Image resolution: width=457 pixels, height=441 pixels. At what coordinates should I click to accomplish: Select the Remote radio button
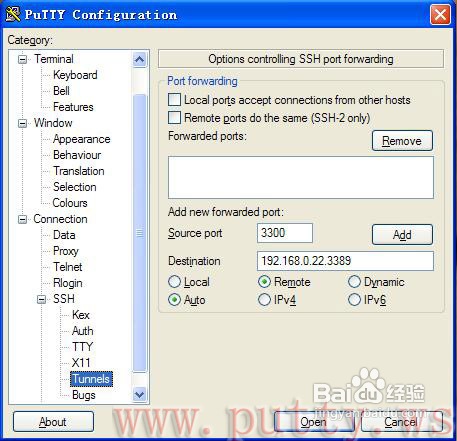264,282
